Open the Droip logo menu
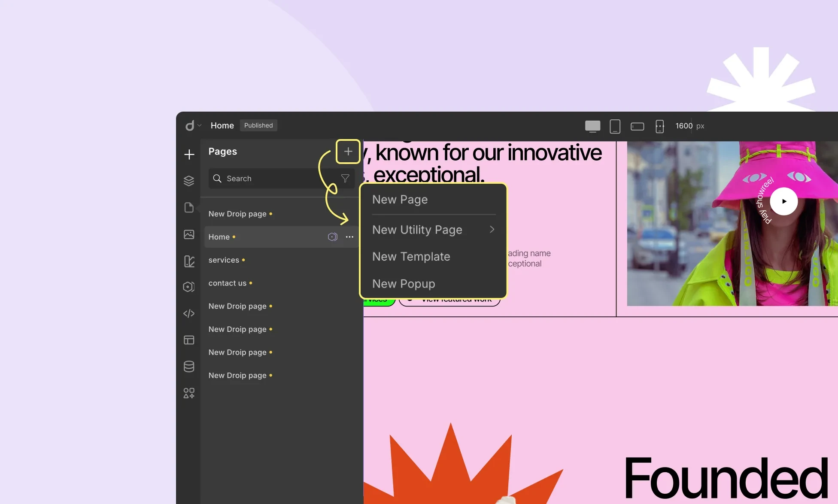Image resolution: width=838 pixels, height=504 pixels. (x=193, y=125)
